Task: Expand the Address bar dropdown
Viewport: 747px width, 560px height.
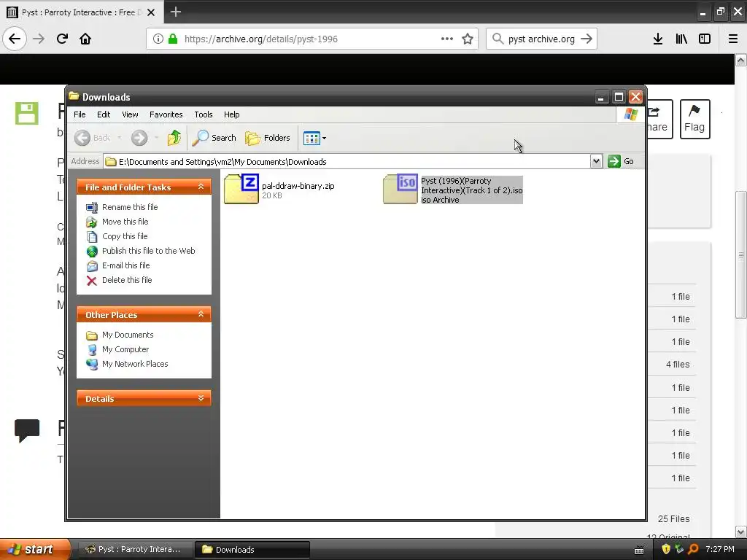Action: 596,161
